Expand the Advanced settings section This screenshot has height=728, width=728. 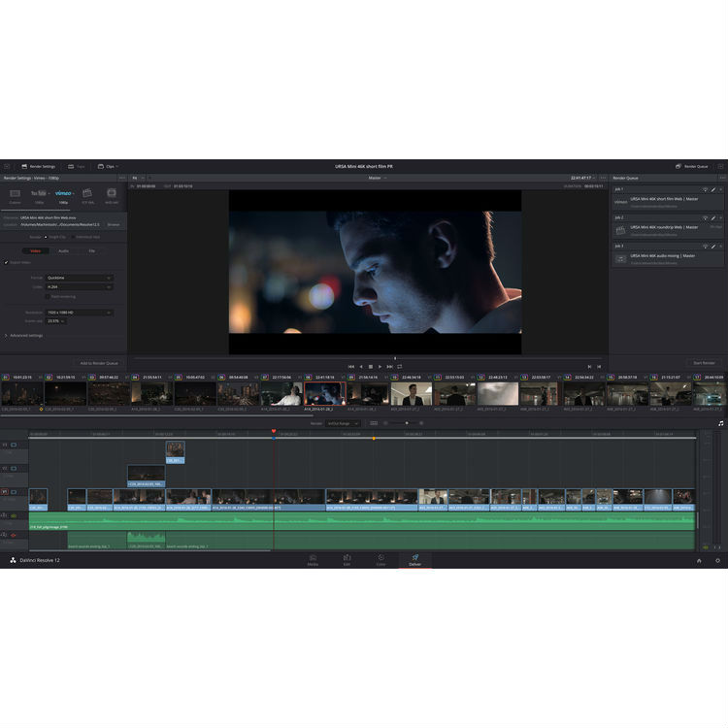[23, 335]
